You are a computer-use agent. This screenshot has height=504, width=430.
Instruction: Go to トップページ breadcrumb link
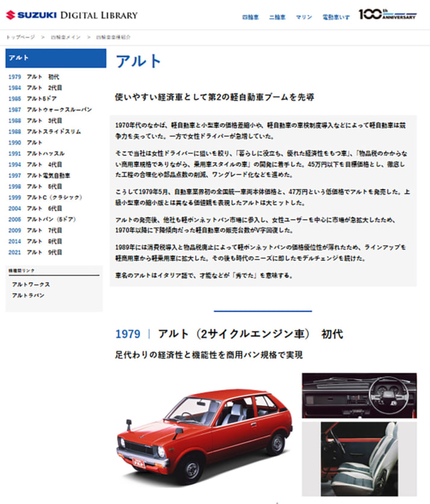pos(20,37)
